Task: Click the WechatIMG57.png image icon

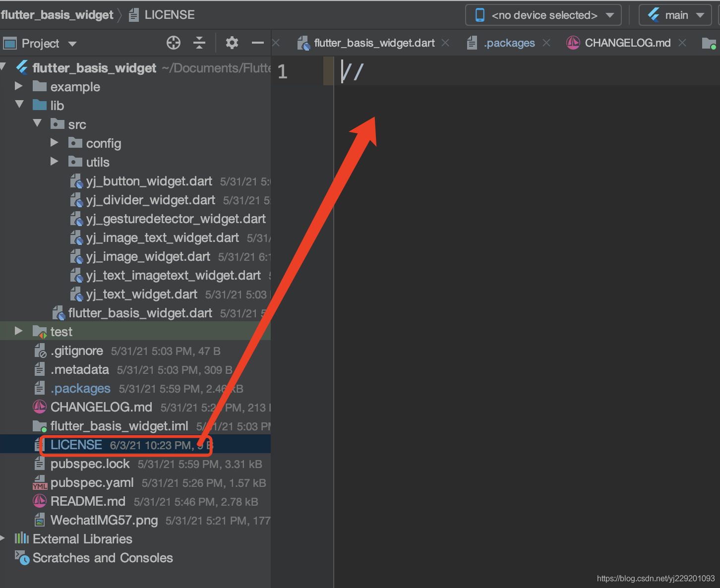Action: click(x=40, y=520)
